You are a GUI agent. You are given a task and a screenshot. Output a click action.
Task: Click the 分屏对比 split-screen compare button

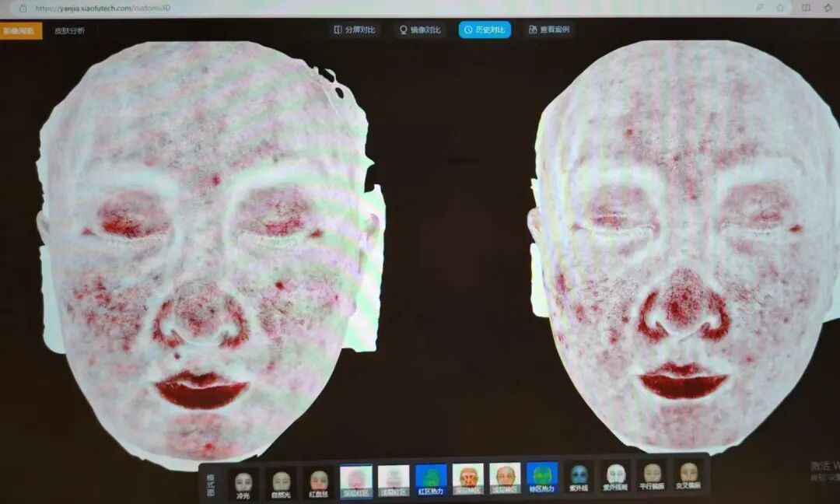tap(355, 30)
